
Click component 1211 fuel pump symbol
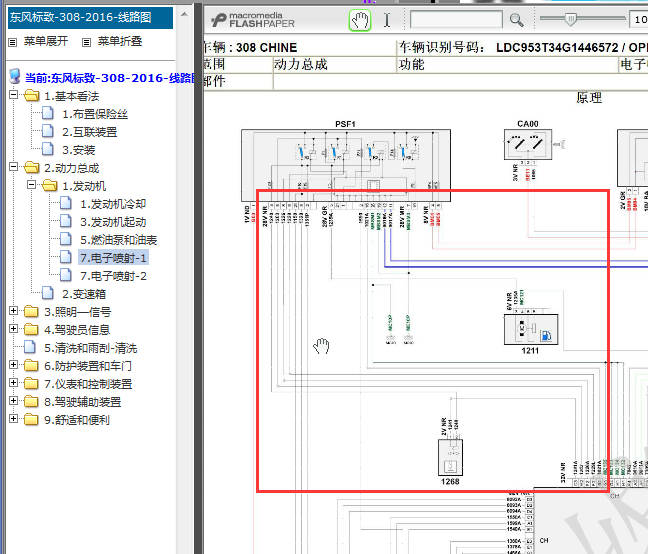531,329
